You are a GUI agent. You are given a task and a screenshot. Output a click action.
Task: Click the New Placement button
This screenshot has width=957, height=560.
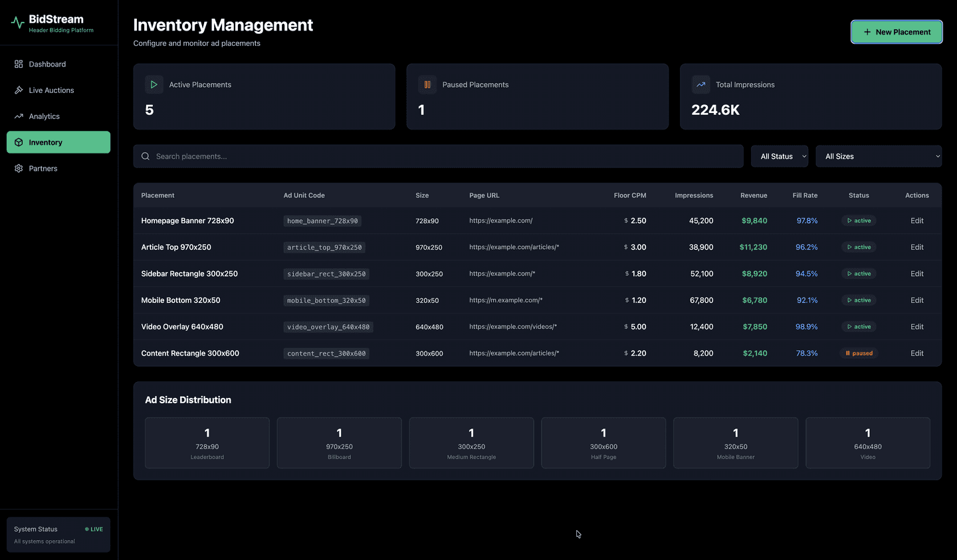[897, 31]
